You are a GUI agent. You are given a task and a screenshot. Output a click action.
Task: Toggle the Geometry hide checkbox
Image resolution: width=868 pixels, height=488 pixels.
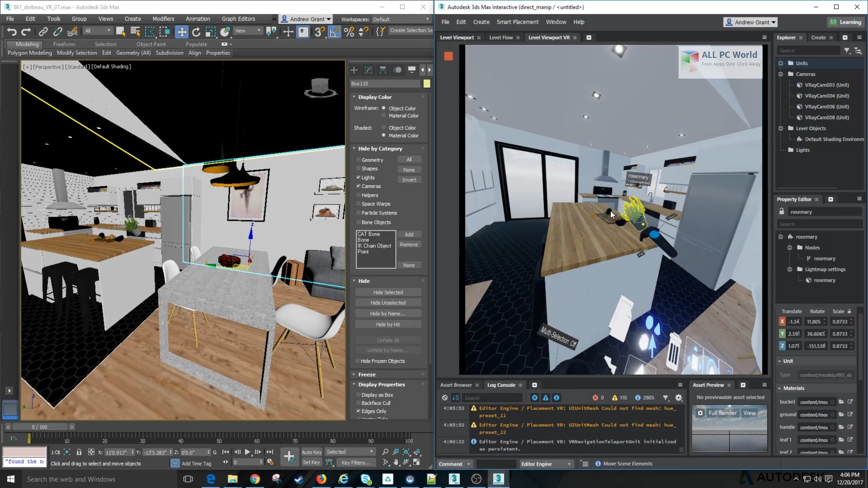359,160
